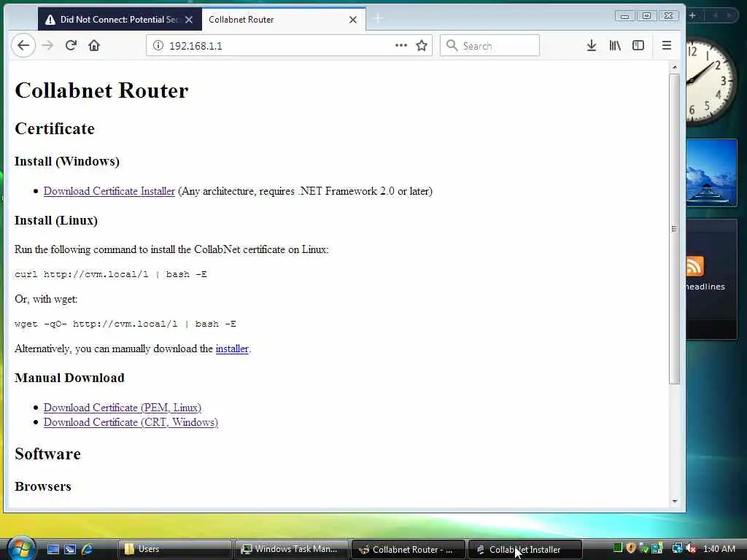Click the Install (Linux) heading
Image resolution: width=747 pixels, height=560 pixels.
(55, 220)
